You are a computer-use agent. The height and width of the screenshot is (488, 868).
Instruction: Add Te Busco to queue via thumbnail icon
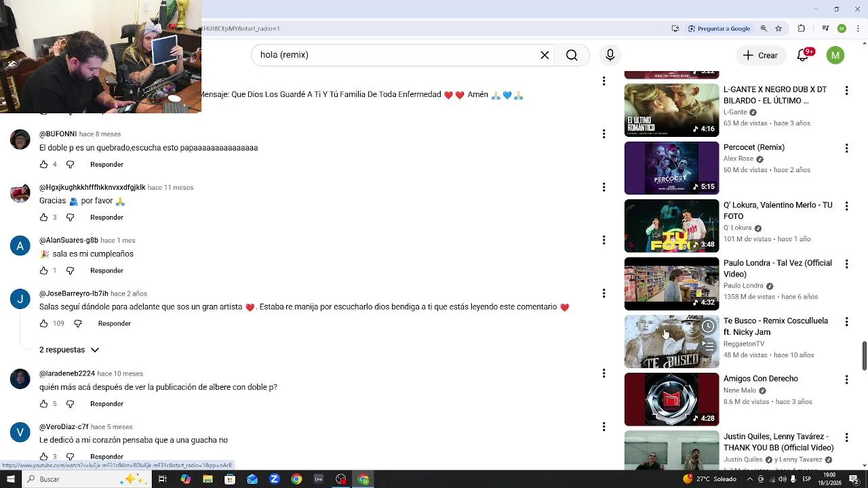pos(708,347)
